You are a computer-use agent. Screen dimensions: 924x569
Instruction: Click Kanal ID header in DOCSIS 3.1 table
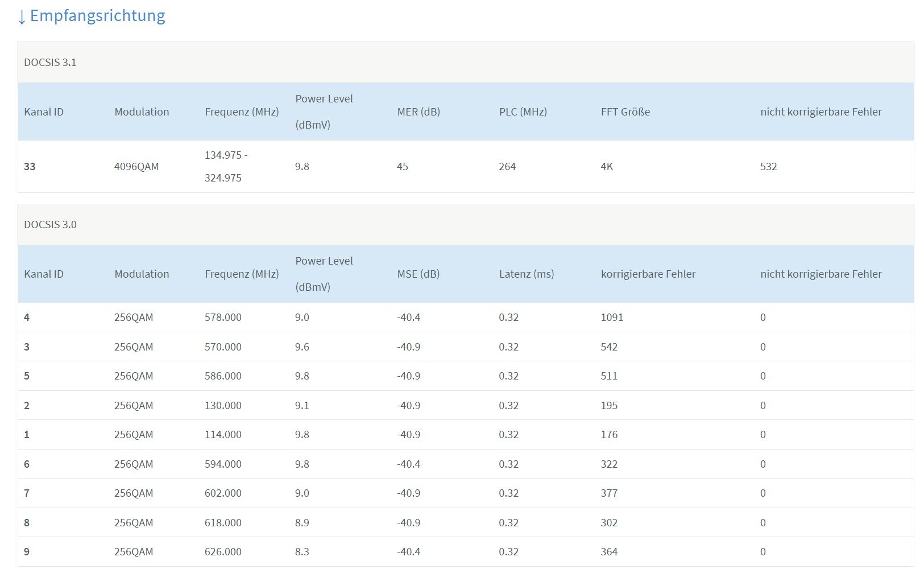point(44,112)
